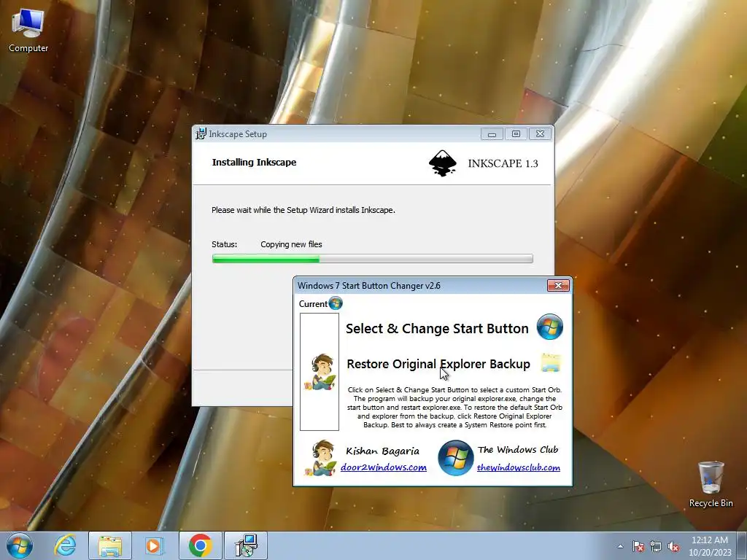Minimize the Inkscape Setup window

click(492, 134)
